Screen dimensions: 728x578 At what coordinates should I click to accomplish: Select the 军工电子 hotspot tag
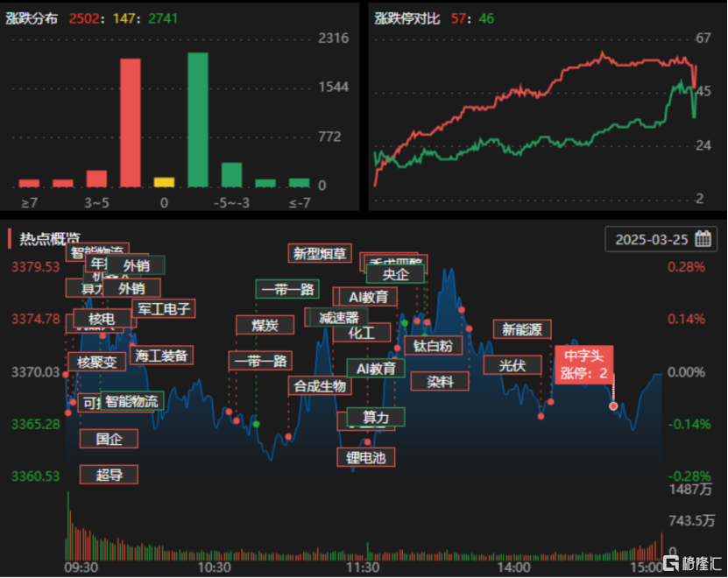(164, 309)
